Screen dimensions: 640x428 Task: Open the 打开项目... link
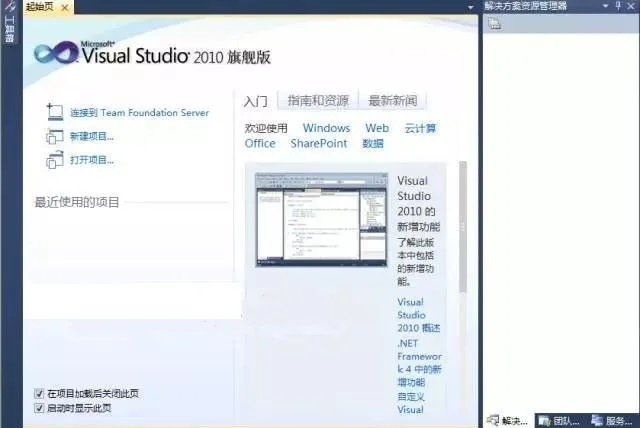coord(92,160)
